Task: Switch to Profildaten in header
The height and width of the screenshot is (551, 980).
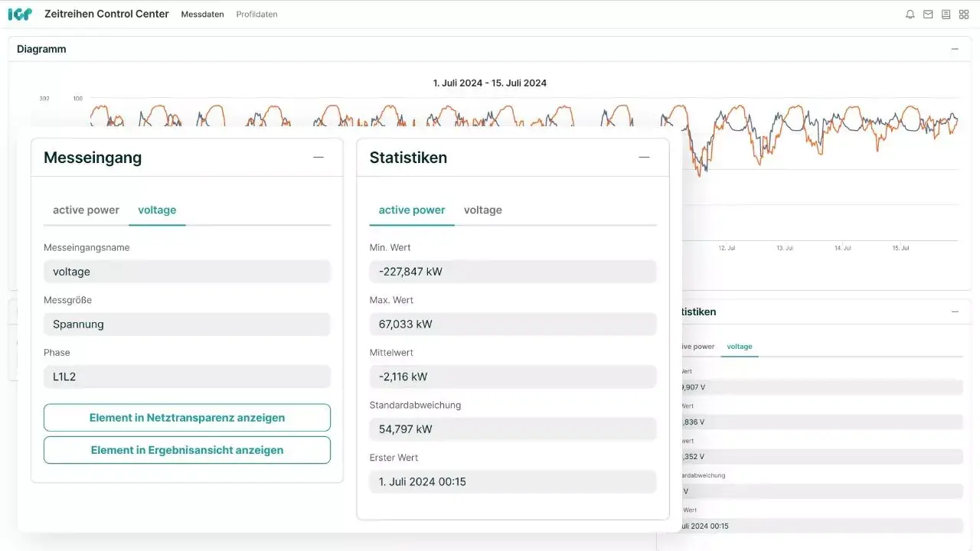Action: 256,15
